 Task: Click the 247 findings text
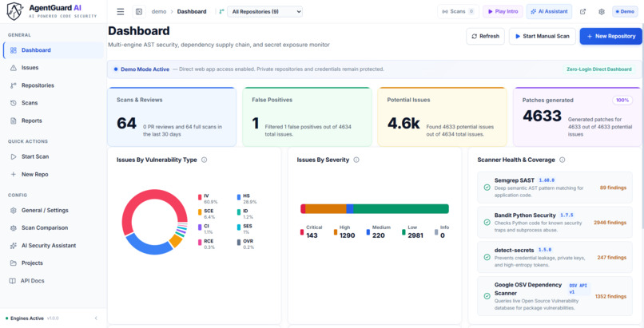[x=611, y=258]
